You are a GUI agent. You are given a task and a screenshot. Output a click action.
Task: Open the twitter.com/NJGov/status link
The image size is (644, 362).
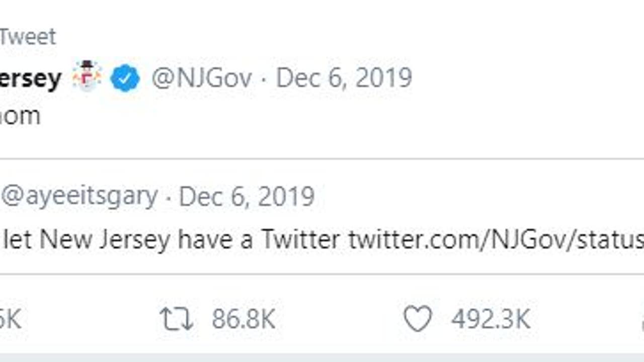pyautogui.click(x=496, y=240)
